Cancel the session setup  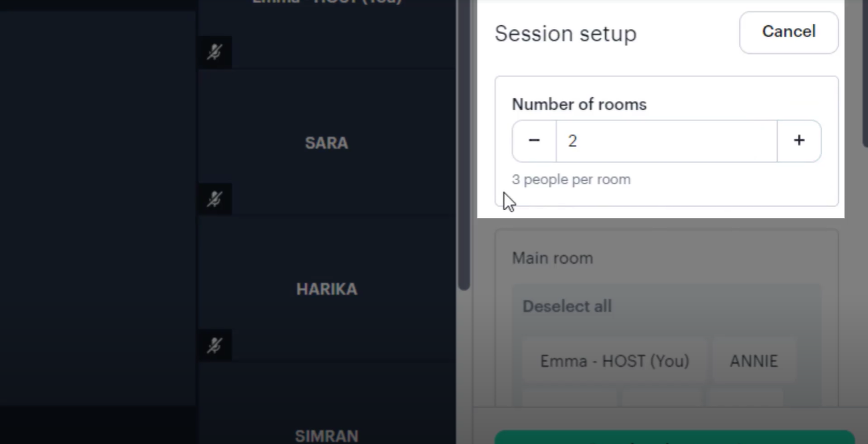(x=788, y=32)
